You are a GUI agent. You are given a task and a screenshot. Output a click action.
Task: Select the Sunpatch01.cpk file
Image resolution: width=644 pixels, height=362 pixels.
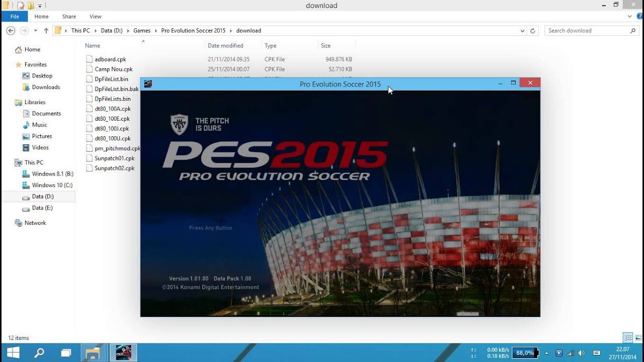[x=114, y=158]
